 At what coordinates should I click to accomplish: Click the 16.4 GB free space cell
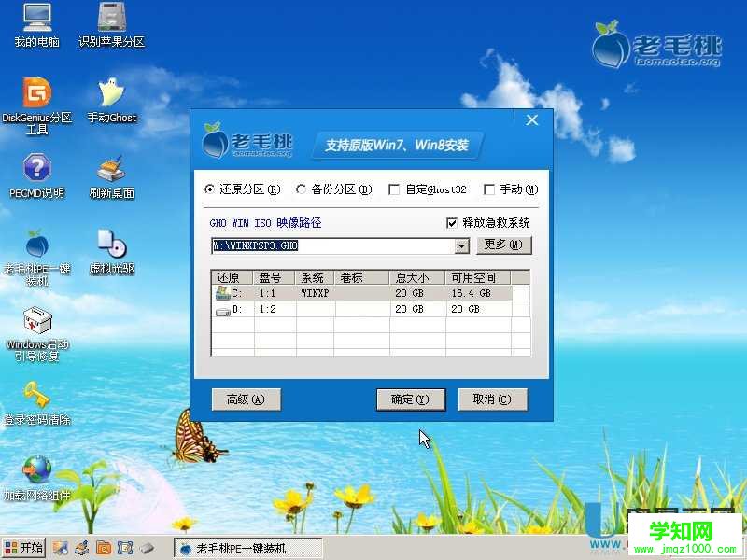pyautogui.click(x=478, y=293)
